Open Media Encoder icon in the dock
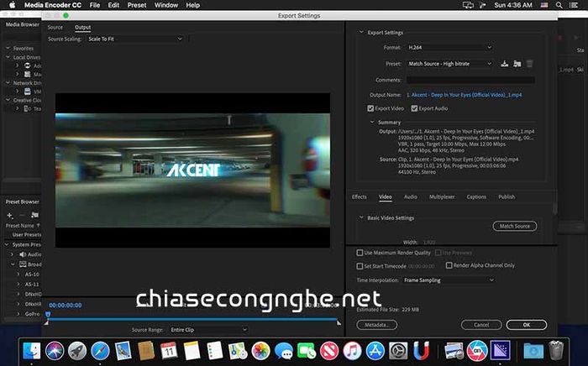Screen dimensions: 588x366 tap(500, 350)
